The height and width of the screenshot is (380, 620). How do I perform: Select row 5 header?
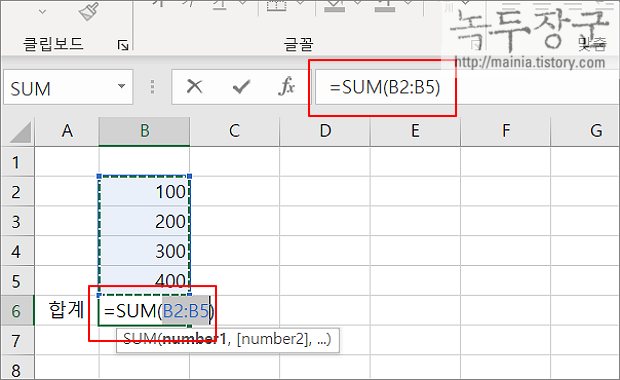click(17, 281)
